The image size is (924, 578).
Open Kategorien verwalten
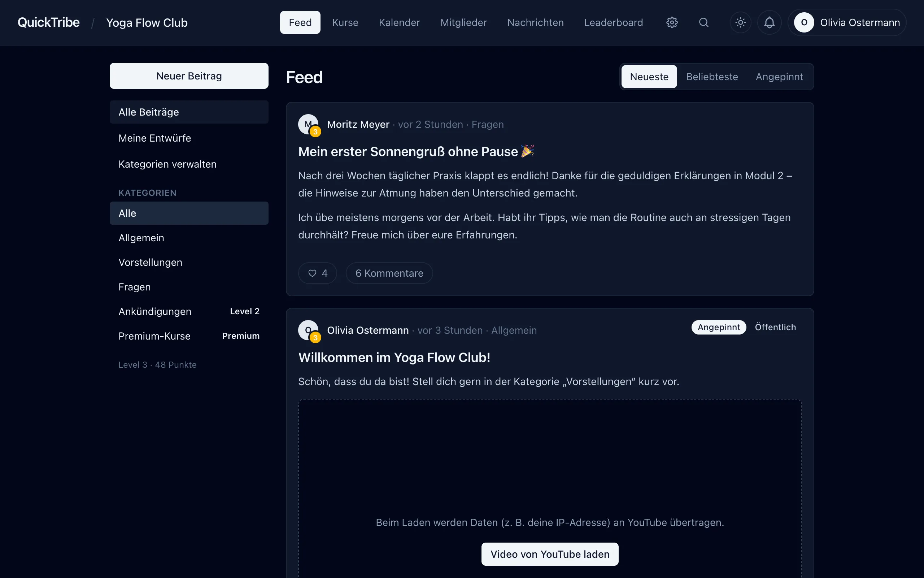(189, 164)
